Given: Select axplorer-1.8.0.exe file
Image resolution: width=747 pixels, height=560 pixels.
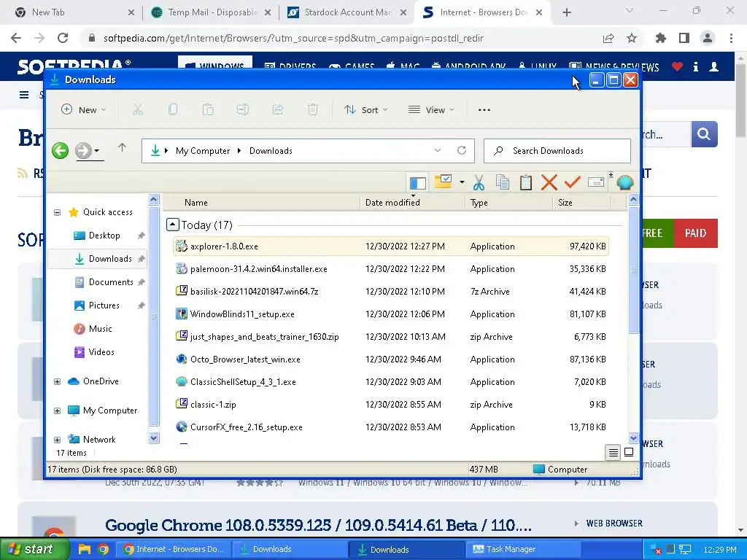Looking at the screenshot, I should (x=391, y=246).
